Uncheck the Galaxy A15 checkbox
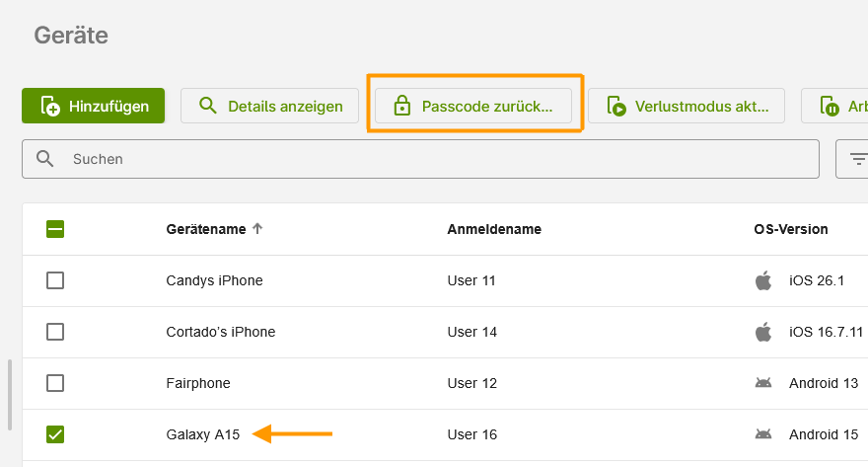The width and height of the screenshot is (868, 467). 55,434
